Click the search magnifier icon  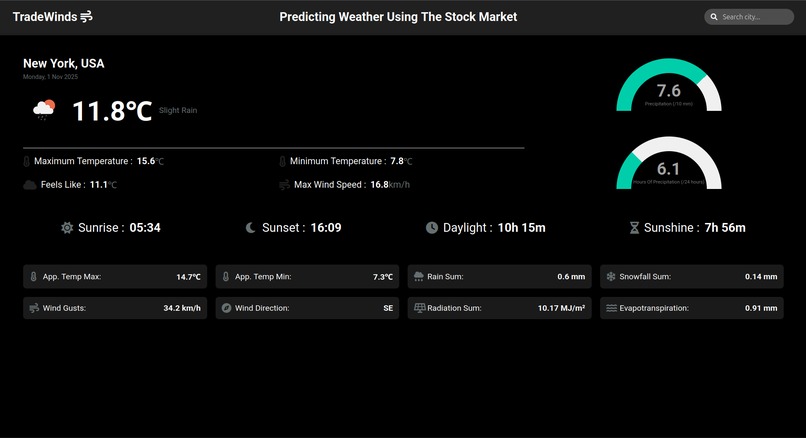pyautogui.click(x=714, y=17)
